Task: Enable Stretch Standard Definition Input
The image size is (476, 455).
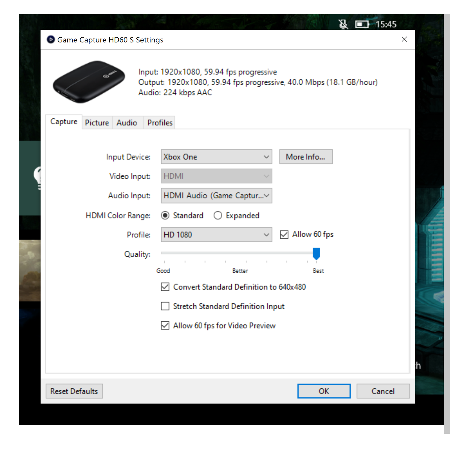Action: pos(165,306)
